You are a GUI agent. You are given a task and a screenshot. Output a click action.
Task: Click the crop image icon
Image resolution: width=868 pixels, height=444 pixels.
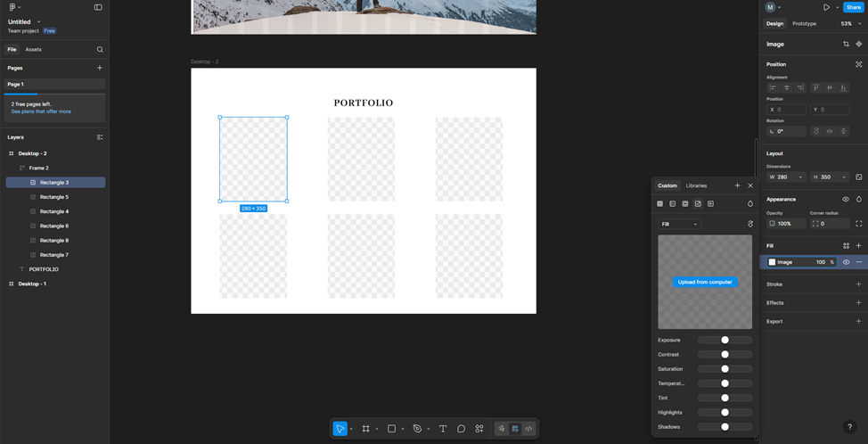pyautogui.click(x=846, y=44)
